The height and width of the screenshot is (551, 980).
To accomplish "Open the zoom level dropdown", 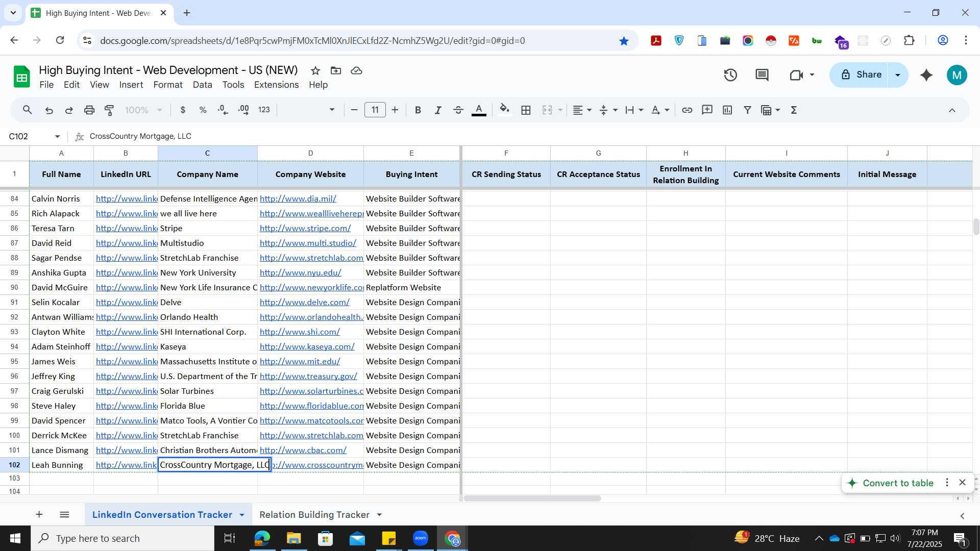I will (x=144, y=110).
